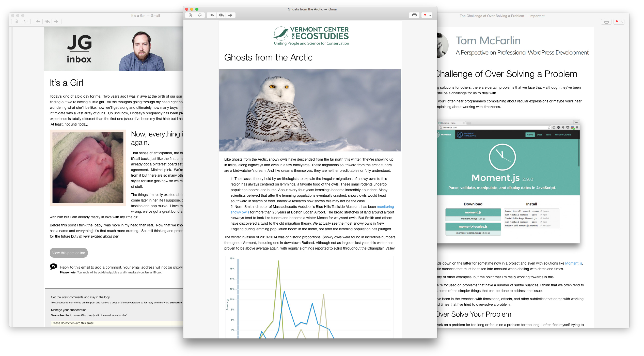The image size is (644, 356).
Task: Forward the It's a Girl email
Action: (56, 22)
